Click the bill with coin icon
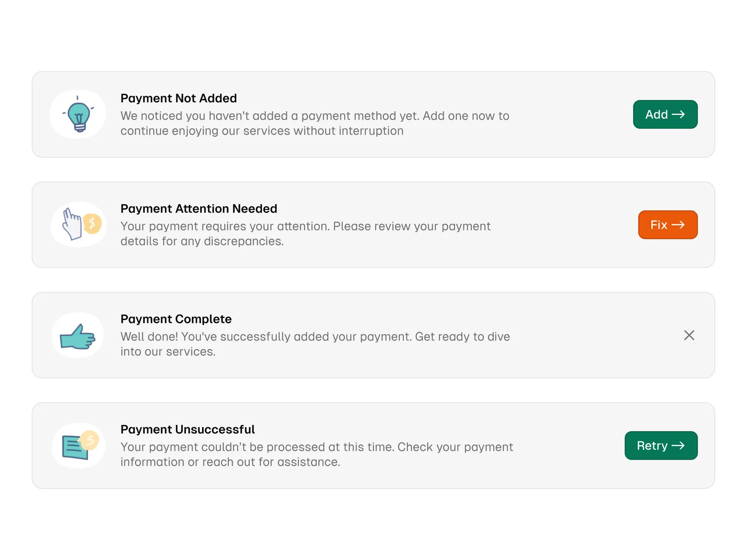This screenshot has width=747, height=560. click(x=78, y=446)
